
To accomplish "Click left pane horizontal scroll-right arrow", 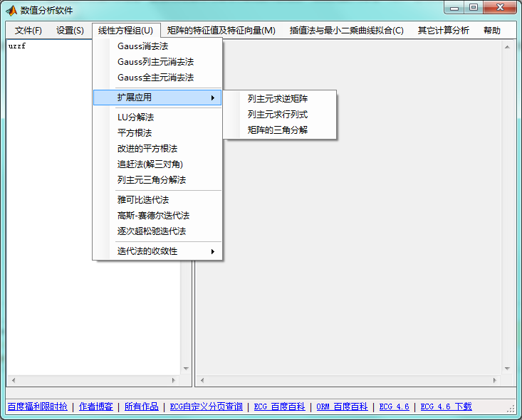I will click(x=174, y=380).
